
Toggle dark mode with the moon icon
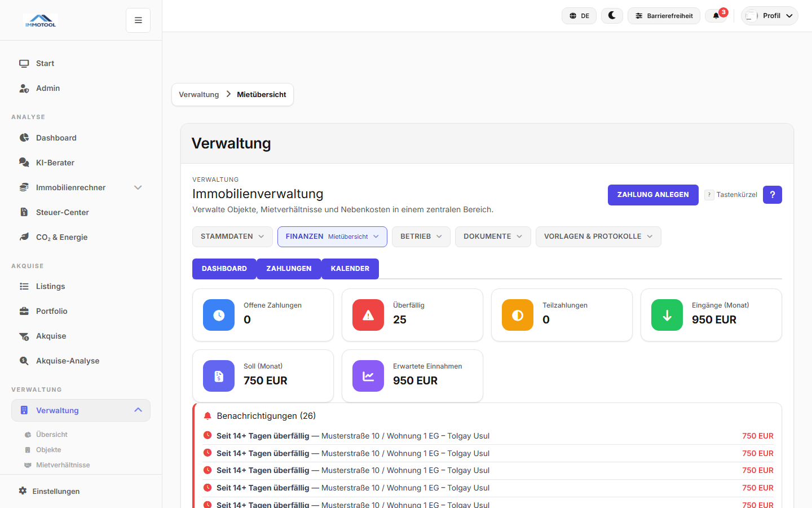coord(612,15)
